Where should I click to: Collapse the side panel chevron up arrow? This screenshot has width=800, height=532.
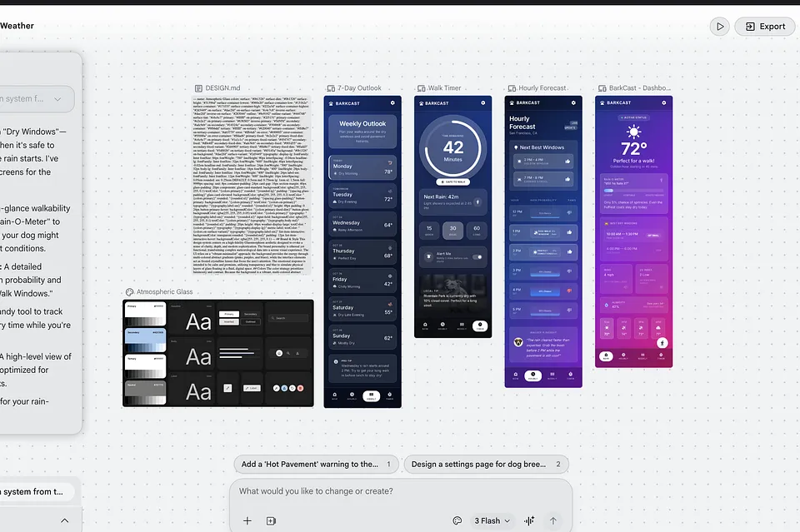coord(65,521)
